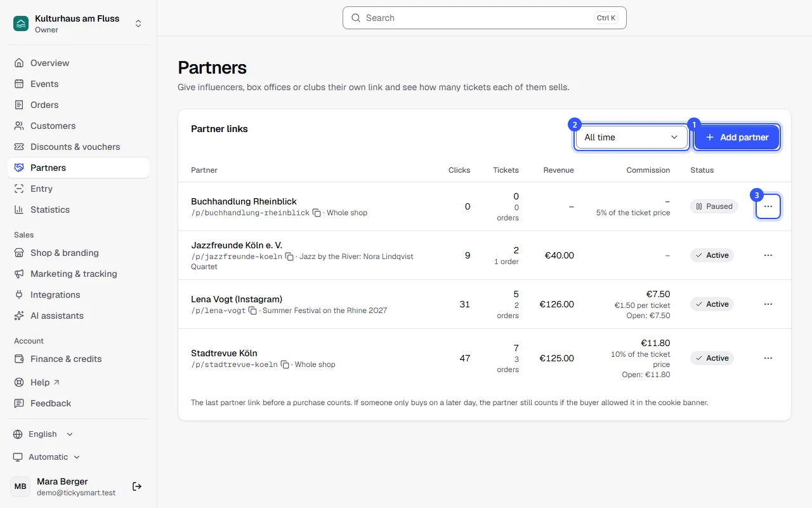Open actions menu for Buchhandlung Rheinblick
Screen dimensions: 812x508
[x=768, y=206]
